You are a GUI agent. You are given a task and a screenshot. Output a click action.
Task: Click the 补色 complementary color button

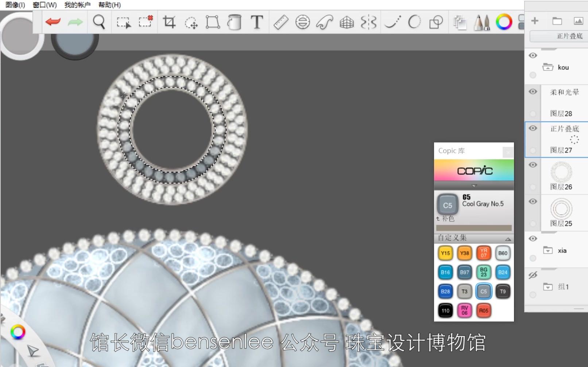445,219
